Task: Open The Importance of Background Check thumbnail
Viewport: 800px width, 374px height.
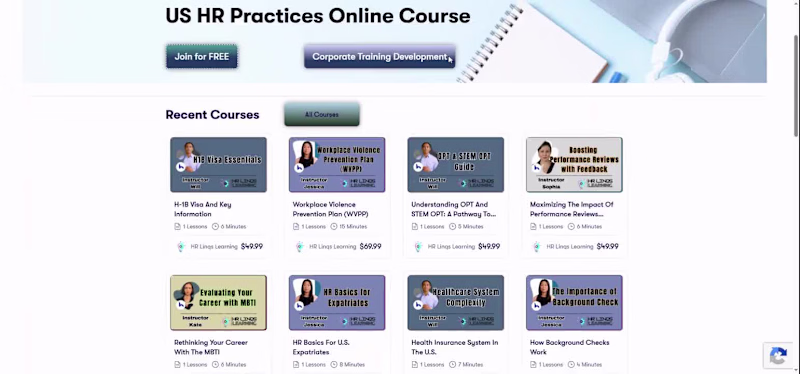Action: pyautogui.click(x=574, y=303)
